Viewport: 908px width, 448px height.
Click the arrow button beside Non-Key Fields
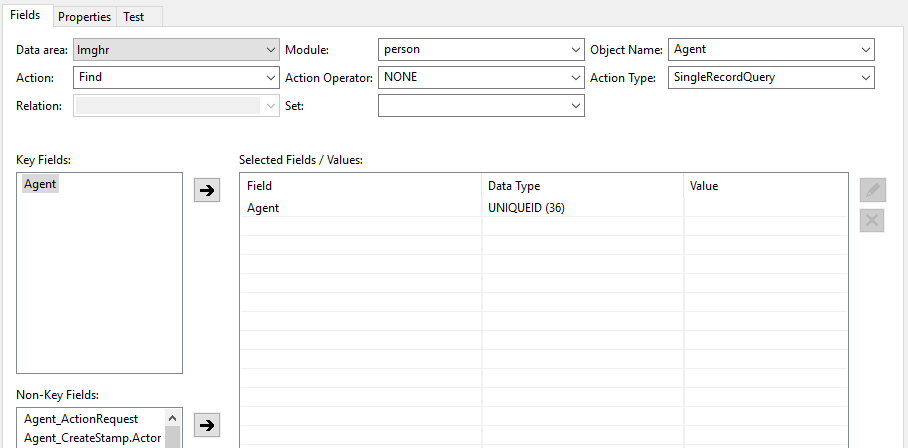(207, 425)
